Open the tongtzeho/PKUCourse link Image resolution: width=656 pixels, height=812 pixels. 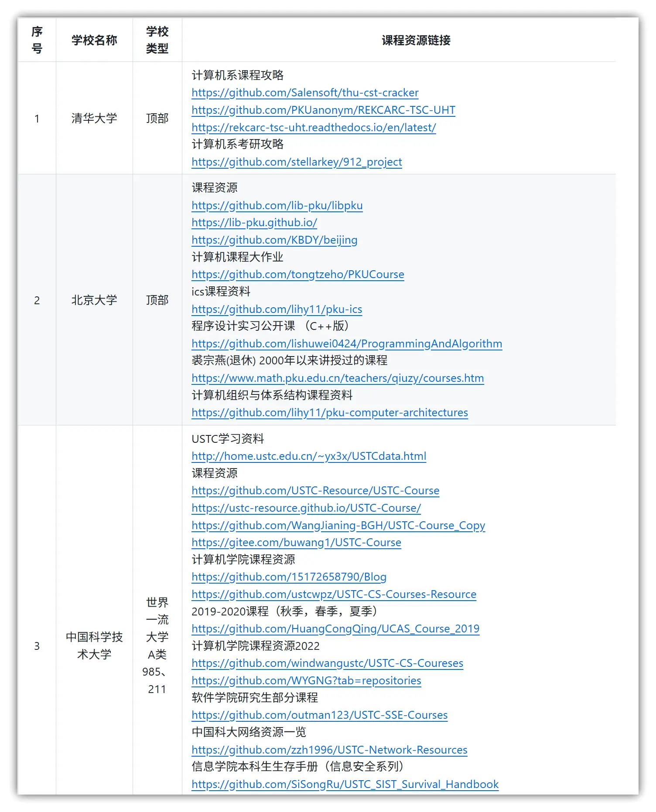[298, 275]
